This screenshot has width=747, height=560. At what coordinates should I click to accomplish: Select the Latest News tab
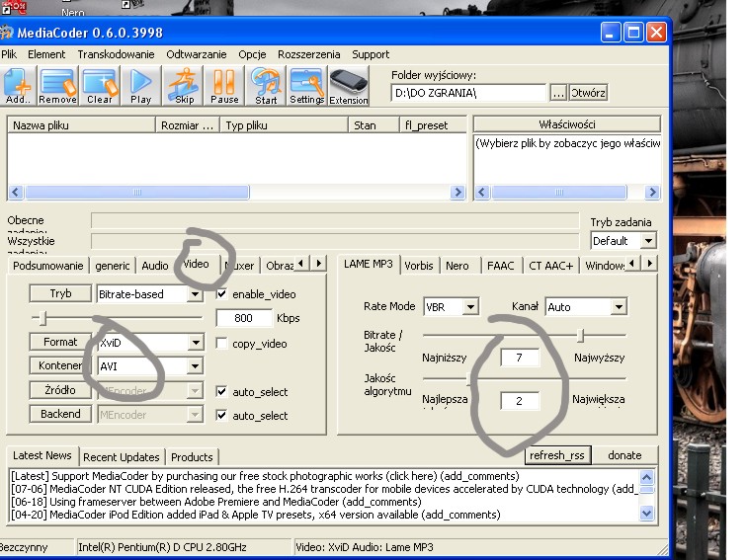pyautogui.click(x=41, y=455)
